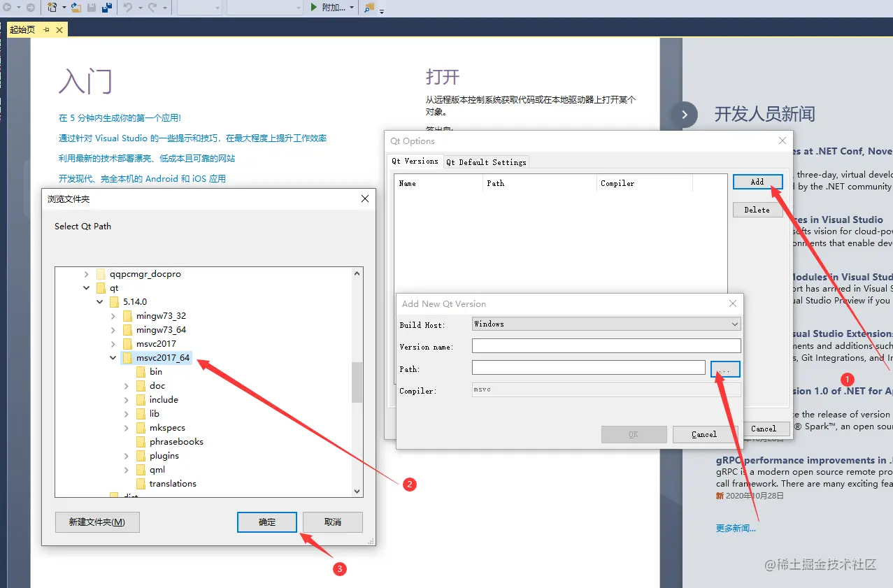Collapse the msvc2017_64 folder node

pyautogui.click(x=113, y=358)
